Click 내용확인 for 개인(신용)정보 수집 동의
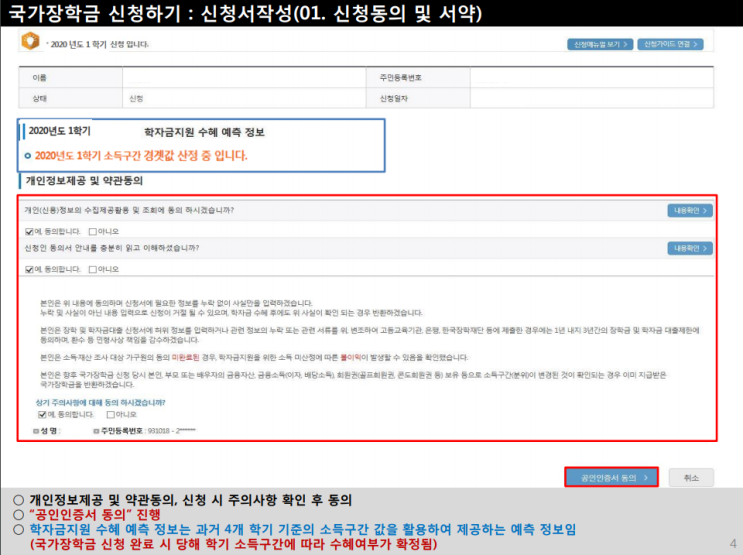 click(690, 210)
